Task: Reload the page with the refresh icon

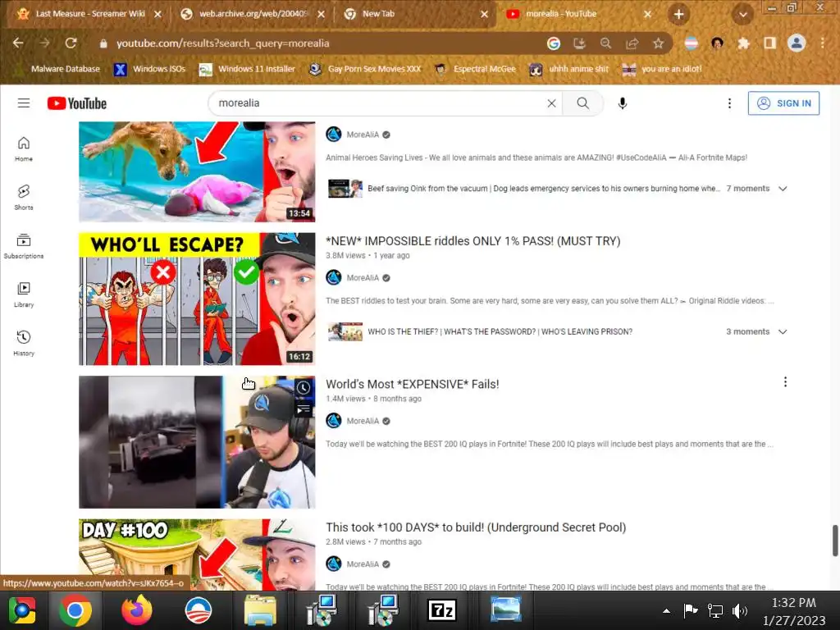Action: tap(71, 43)
